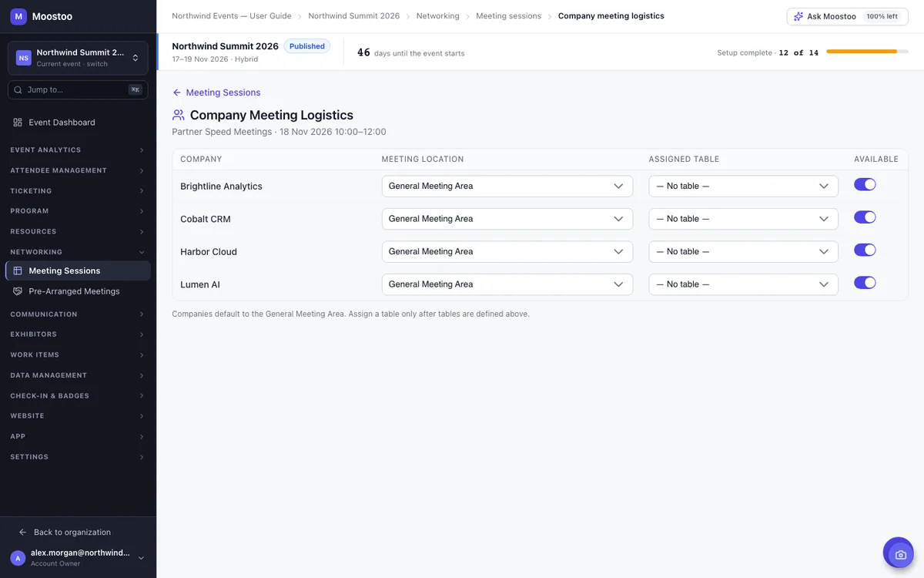
Task: Expand the Website sidebar section
Action: click(x=78, y=416)
